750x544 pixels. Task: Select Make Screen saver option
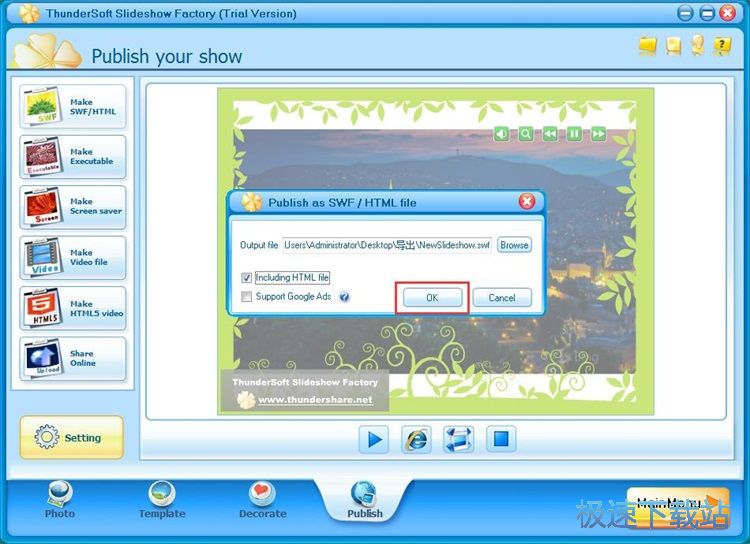(73, 207)
